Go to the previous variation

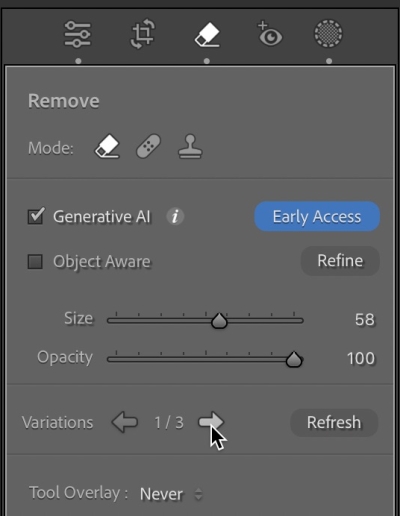tap(125, 422)
